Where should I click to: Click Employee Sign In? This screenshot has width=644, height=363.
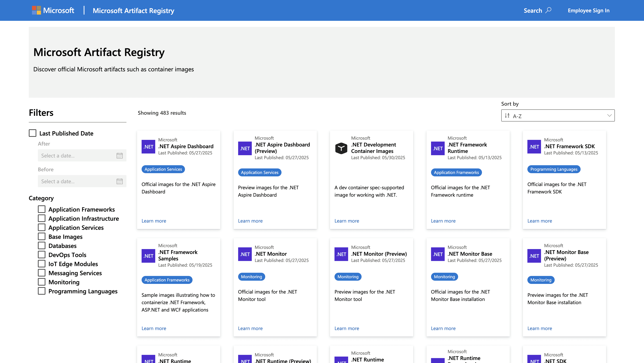click(x=589, y=10)
